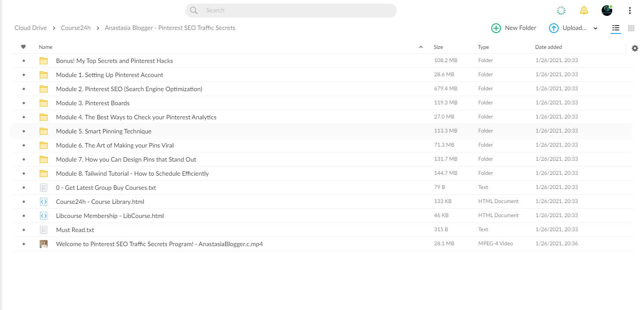644x310 pixels.
Task: Select Libcourse Membership - LibCourse.html name
Action: 110,216
